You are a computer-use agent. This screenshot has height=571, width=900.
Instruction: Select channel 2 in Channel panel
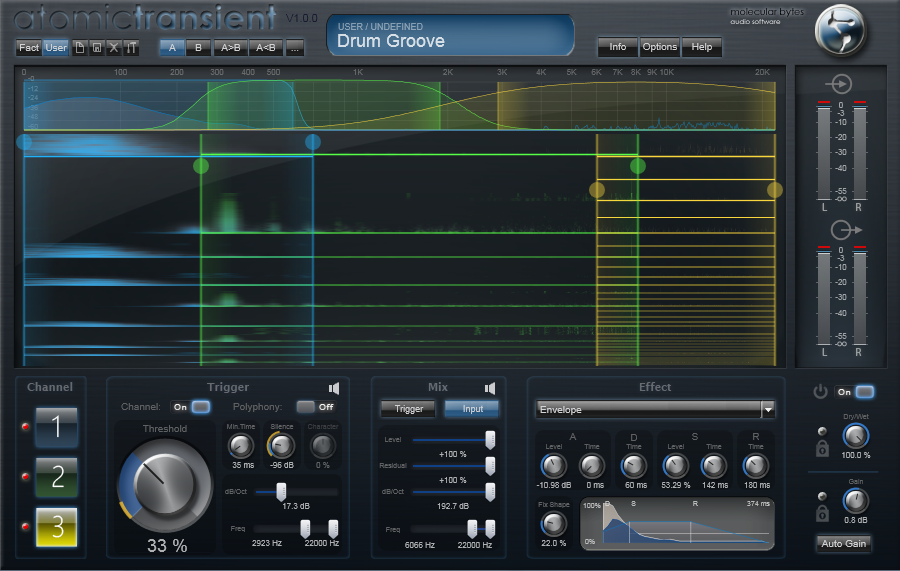(56, 476)
